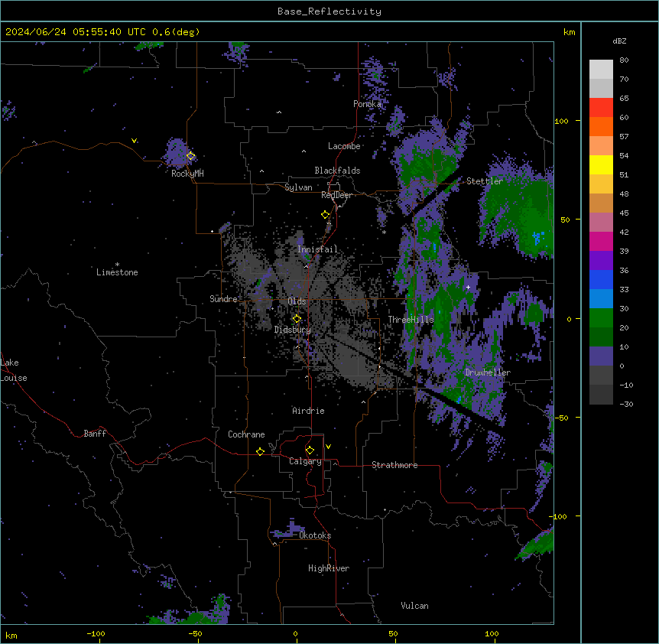Viewport: 659px width, 644px height.
Task: Select the green 20 dBZ legend swatch
Action: [x=601, y=318]
